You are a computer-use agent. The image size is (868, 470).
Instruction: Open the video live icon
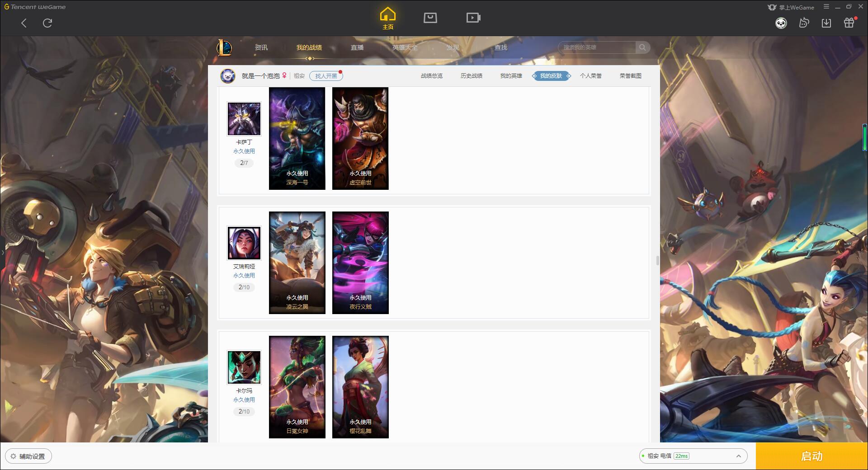pyautogui.click(x=473, y=18)
